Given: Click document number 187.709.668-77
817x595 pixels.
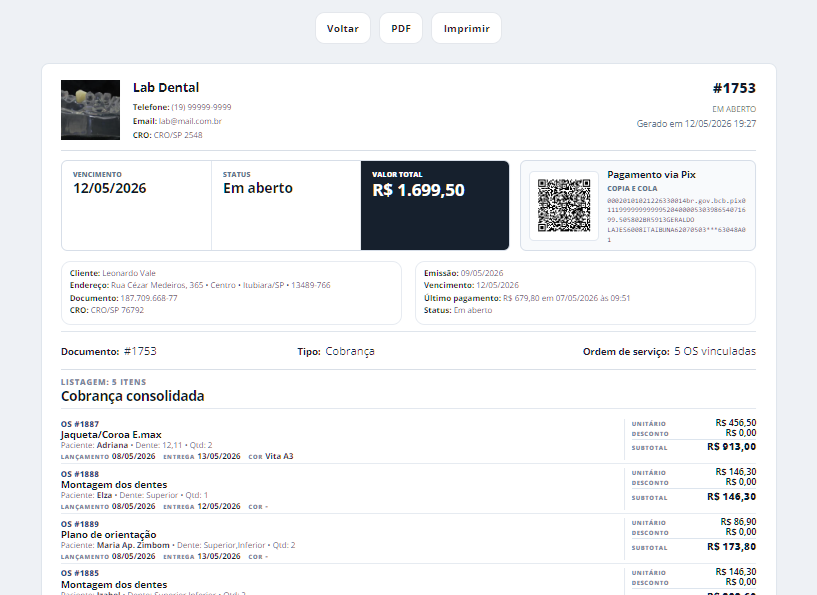Looking at the screenshot, I should 149,298.
